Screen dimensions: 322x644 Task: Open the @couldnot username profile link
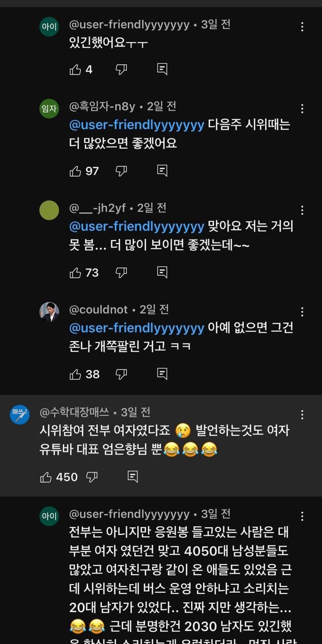[x=99, y=309]
